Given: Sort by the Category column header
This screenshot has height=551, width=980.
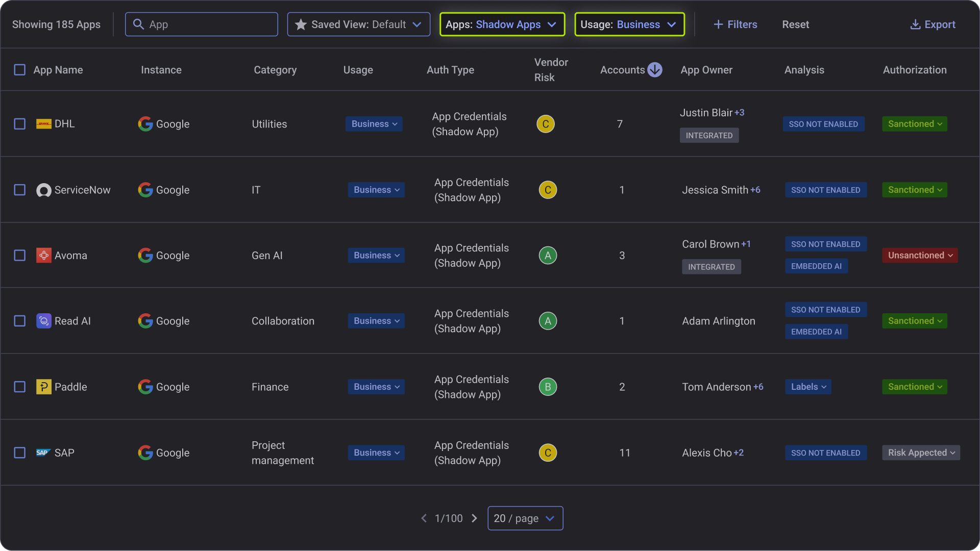Looking at the screenshot, I should pyautogui.click(x=275, y=70).
